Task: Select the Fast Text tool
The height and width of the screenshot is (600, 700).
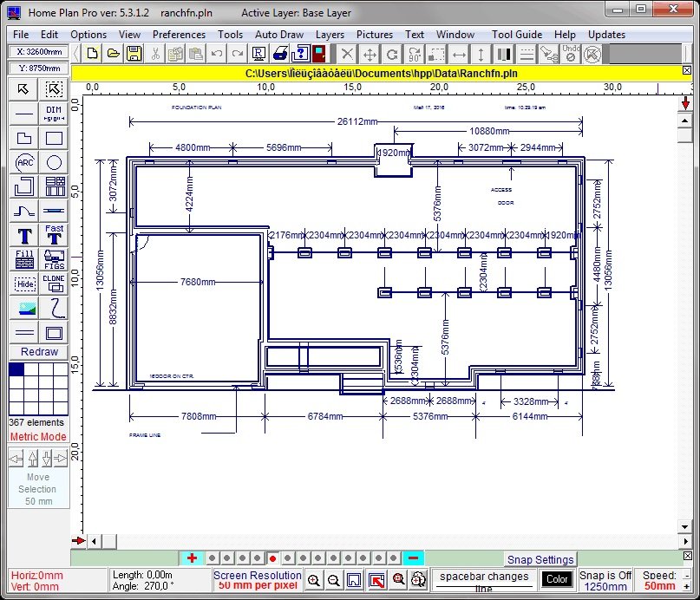Action: [x=54, y=235]
